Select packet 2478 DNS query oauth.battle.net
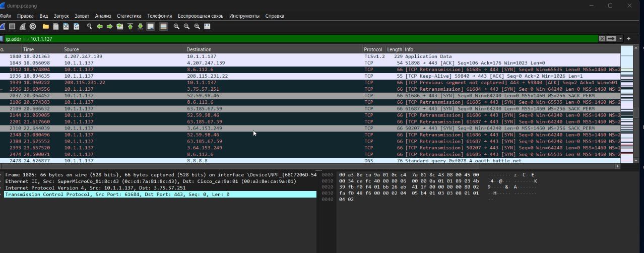 (x=310, y=161)
